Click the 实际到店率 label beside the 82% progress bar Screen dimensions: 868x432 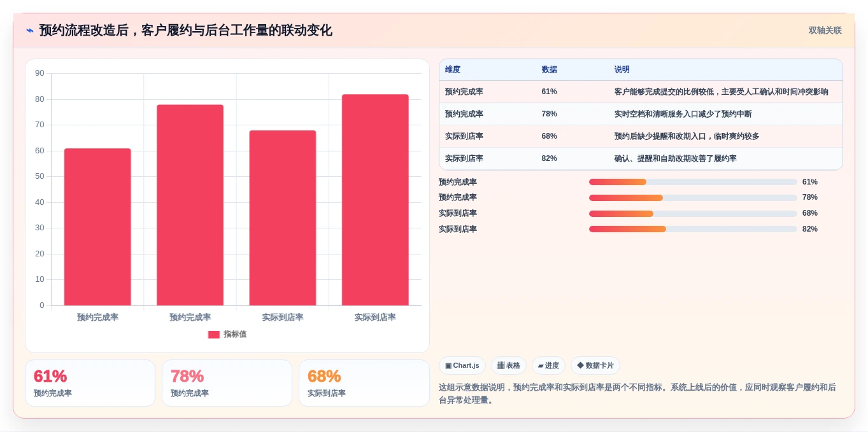tap(458, 229)
